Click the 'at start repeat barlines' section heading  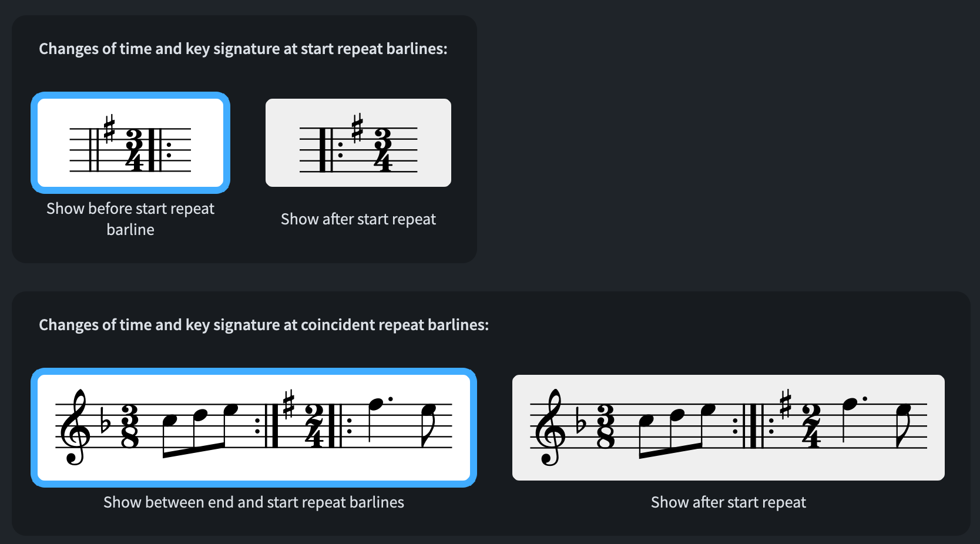point(243,49)
